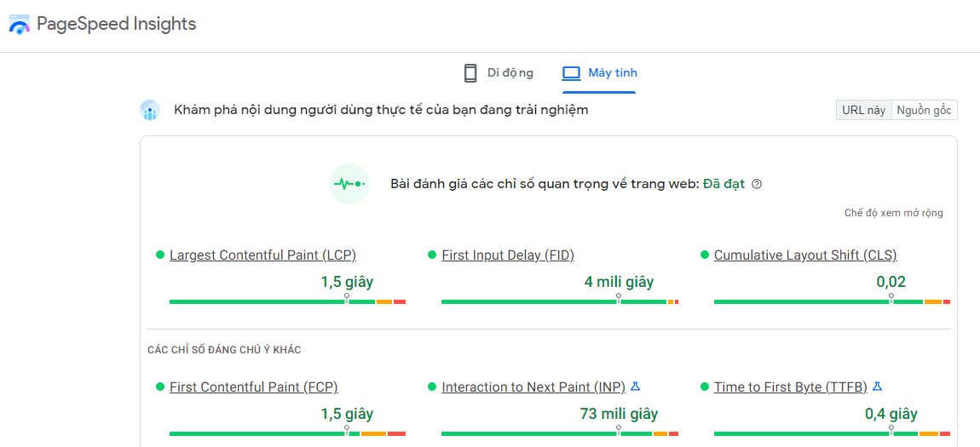Click the laptop icon in Máy tính tab
The height and width of the screenshot is (447, 980).
[571, 73]
